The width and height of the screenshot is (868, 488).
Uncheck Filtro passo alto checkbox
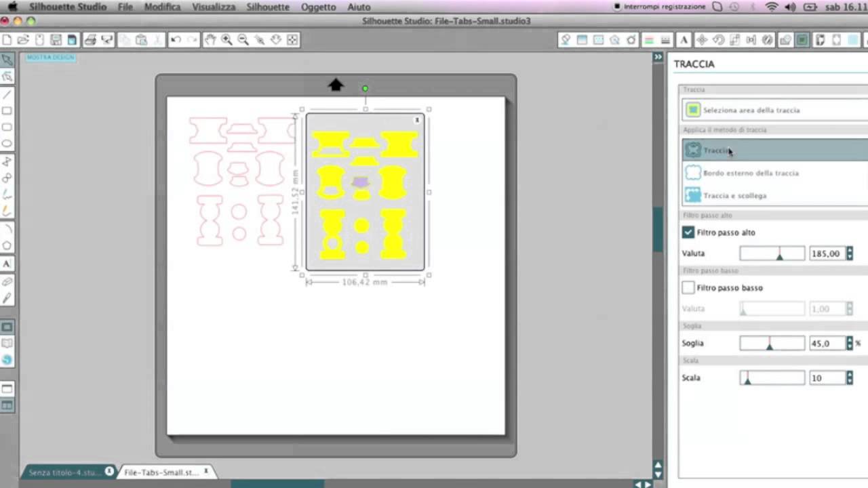(688, 232)
